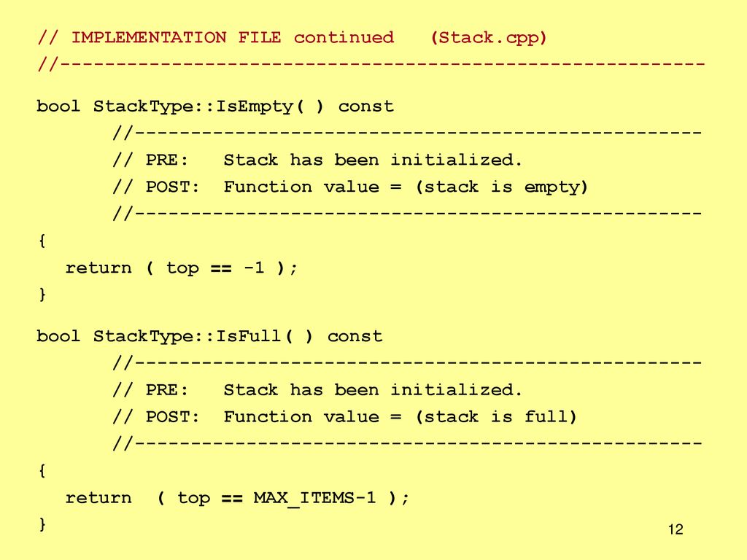Click the second 'PRE: Stack has been initialized' comment
The height and width of the screenshot is (560, 747).
[x=318, y=390]
